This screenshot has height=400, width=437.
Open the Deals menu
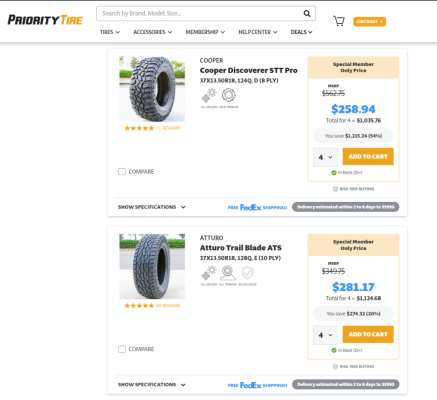point(301,32)
